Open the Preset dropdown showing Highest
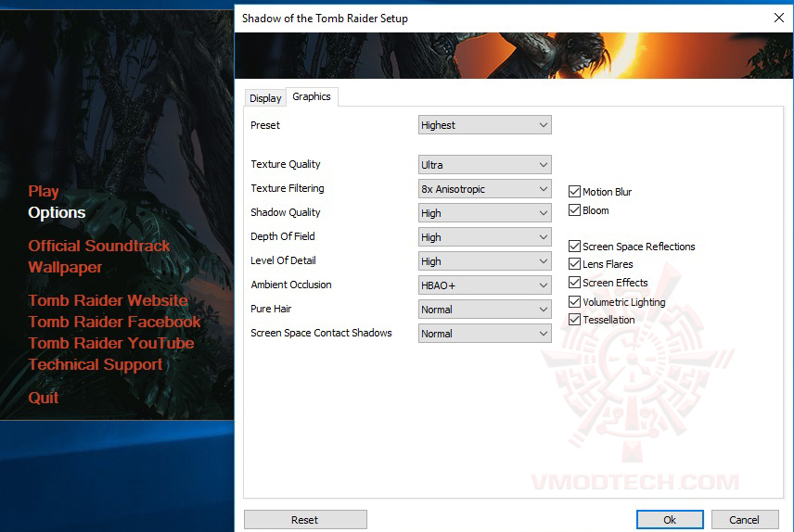The image size is (794, 532). click(x=484, y=125)
